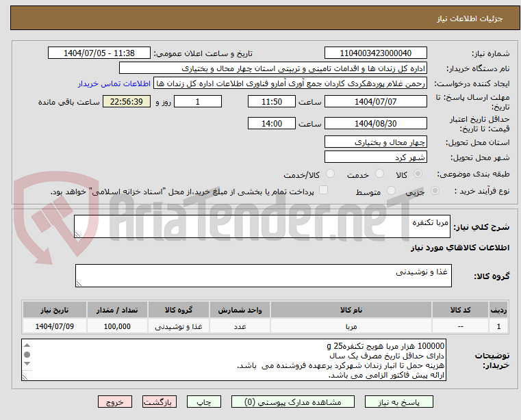Click scroll up arrow in buyer notes
521x420 pixels.
pos(27,345)
